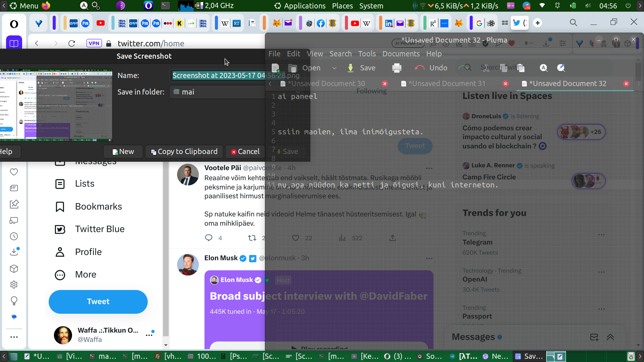The height and width of the screenshot is (362, 644).
Task: Click the Pluma find magnifier icon labeled A
Action: (x=544, y=68)
